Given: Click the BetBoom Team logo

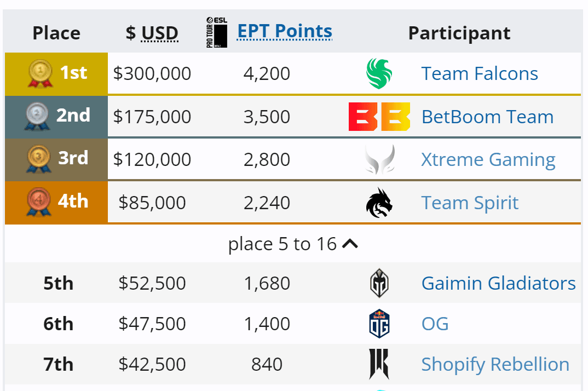Looking at the screenshot, I should point(379,117).
